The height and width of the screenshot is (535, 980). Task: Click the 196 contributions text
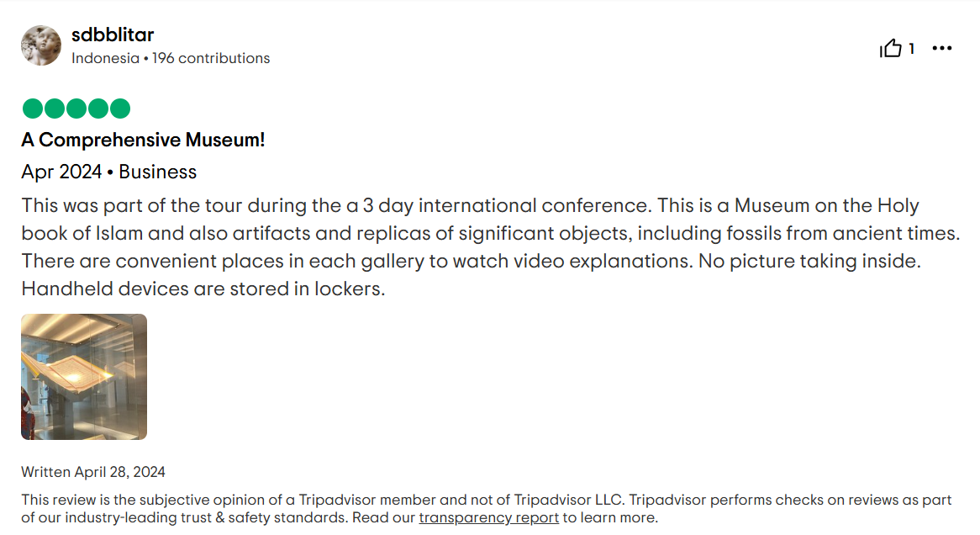(x=211, y=58)
